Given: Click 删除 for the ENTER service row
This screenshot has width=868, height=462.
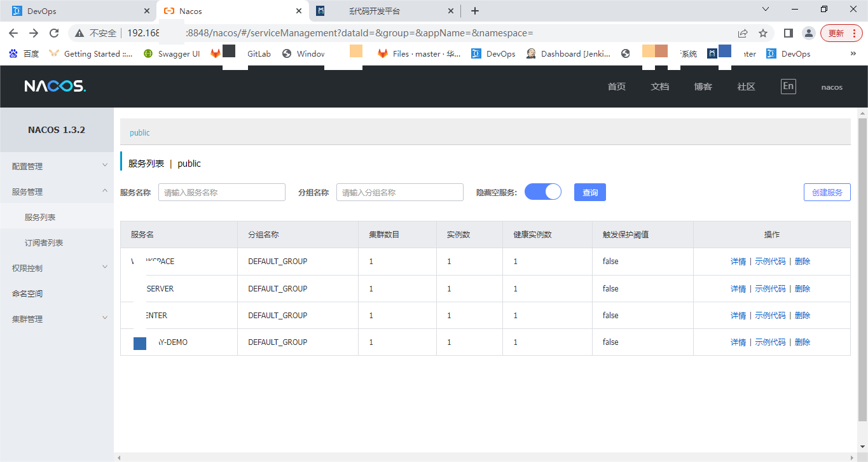Looking at the screenshot, I should [x=803, y=316].
